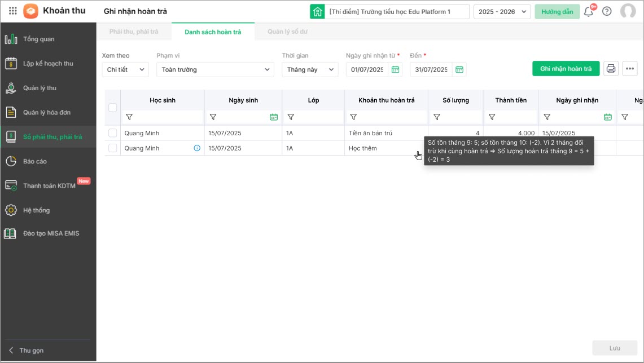Switch to Quản lý số dư tab

287,32
